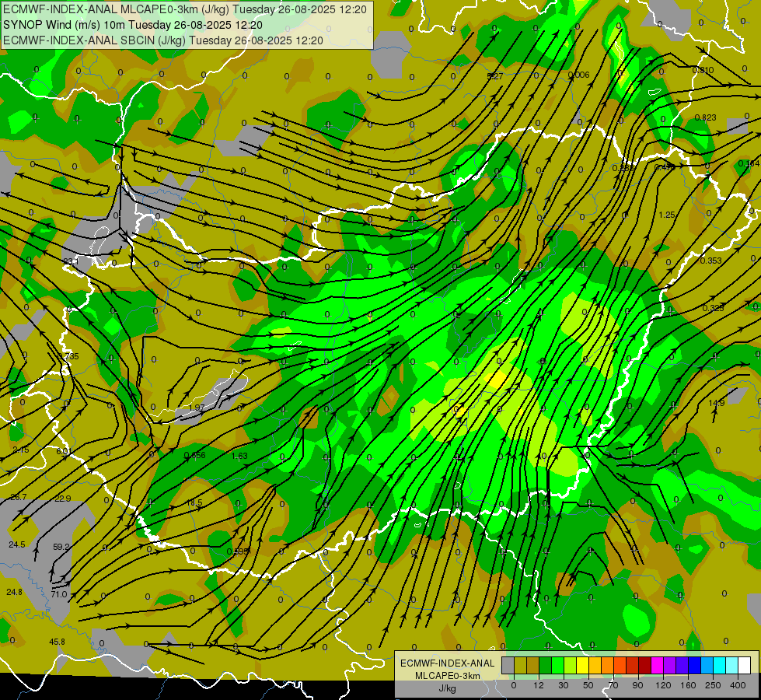Click the map value '1.97' near the lake
761x700 pixels.
point(197,407)
